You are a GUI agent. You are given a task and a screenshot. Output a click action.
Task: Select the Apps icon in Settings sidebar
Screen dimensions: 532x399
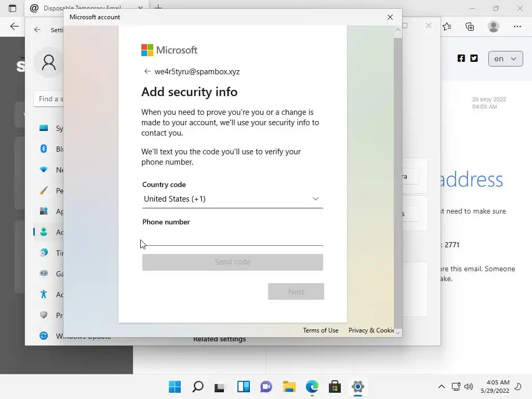(44, 211)
